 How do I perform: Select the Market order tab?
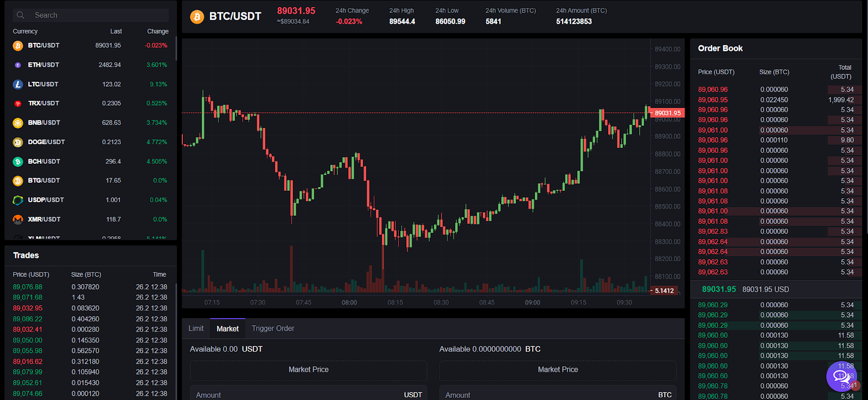[227, 328]
